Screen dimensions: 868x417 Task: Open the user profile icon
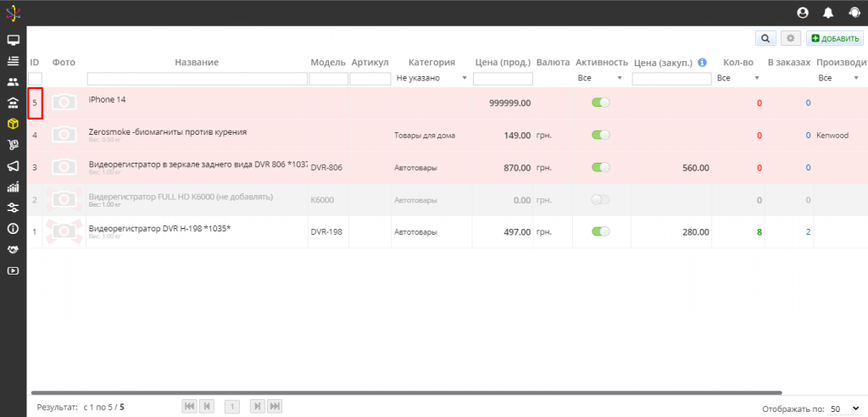pyautogui.click(x=802, y=13)
